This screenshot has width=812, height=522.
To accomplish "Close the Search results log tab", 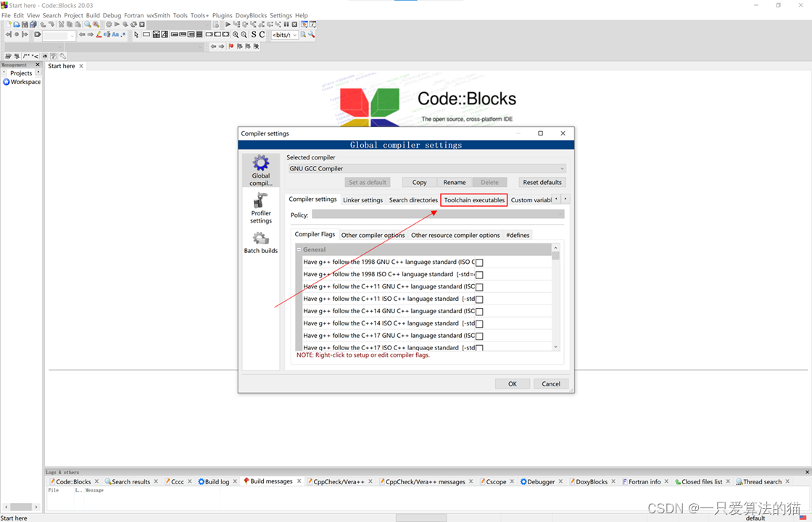I will (156, 481).
